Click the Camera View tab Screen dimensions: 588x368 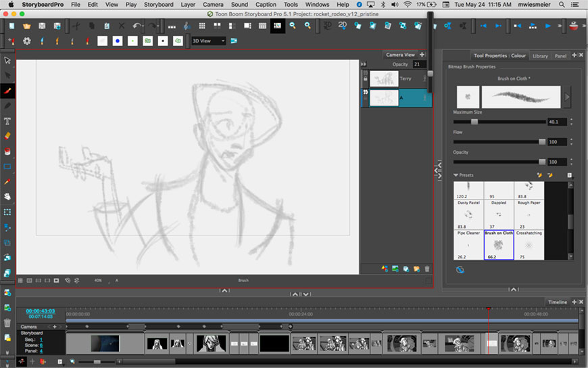coord(401,55)
